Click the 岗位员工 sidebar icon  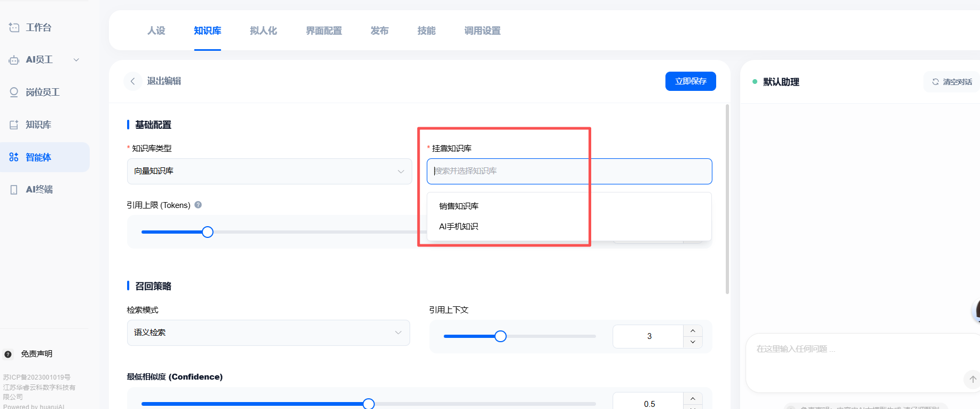pos(14,92)
